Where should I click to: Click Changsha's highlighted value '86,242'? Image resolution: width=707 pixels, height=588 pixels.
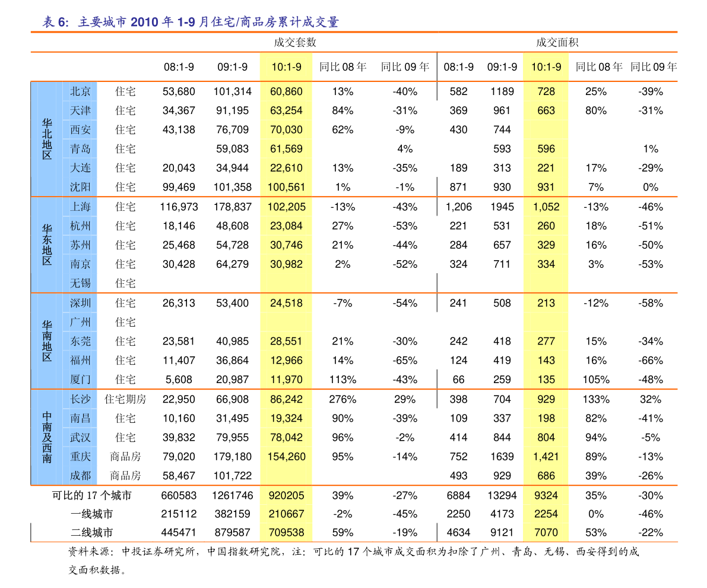pyautogui.click(x=286, y=399)
